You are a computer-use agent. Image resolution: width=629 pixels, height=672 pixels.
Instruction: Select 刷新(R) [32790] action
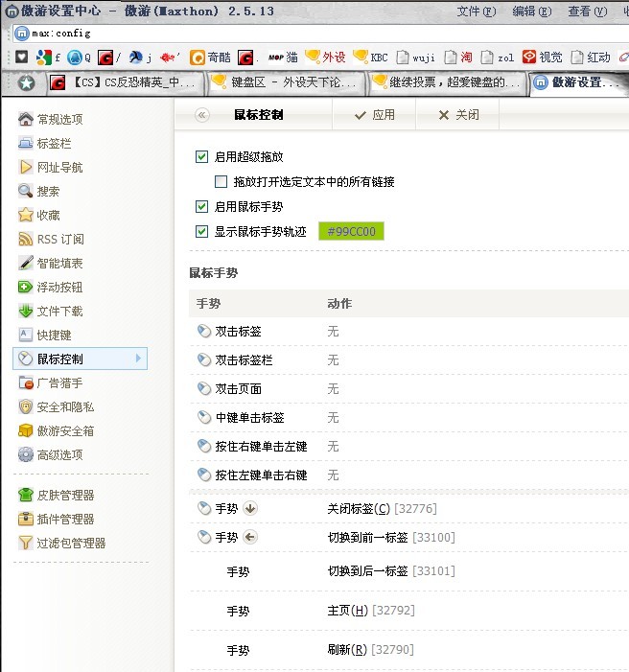point(370,649)
